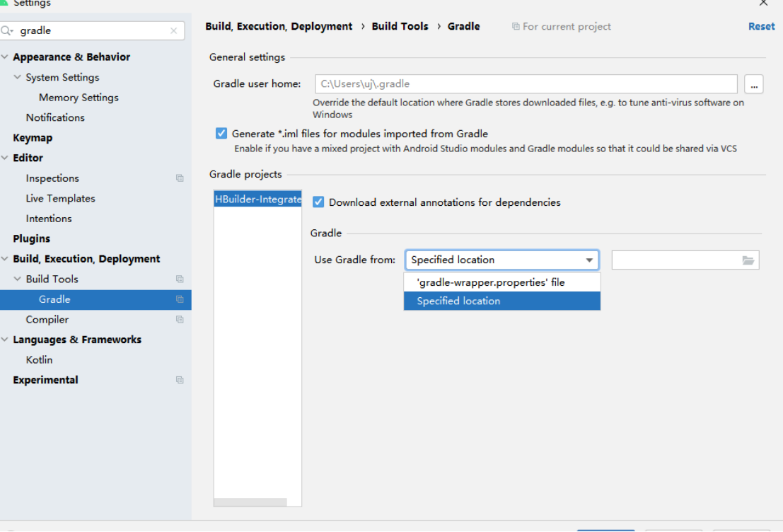
Task: Collapse the Build, Execution, Deployment section
Action: (5, 258)
